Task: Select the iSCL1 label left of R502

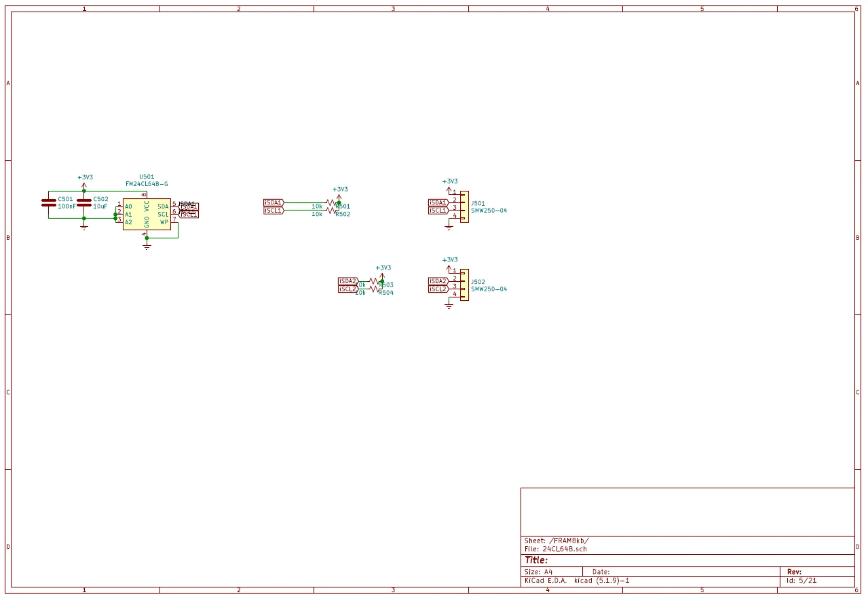Action: [273, 211]
